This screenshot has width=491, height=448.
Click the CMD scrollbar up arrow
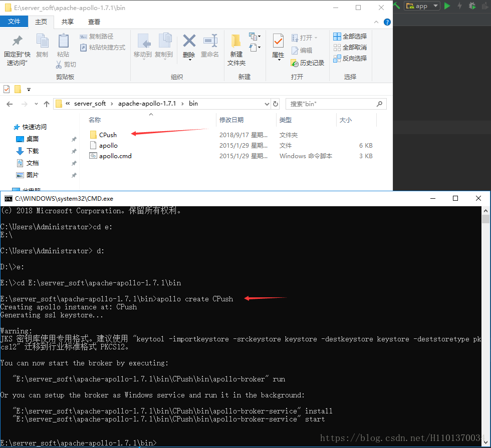(485, 211)
